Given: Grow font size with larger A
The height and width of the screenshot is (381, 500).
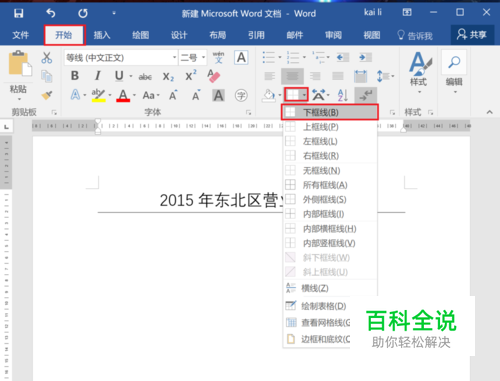Looking at the screenshot, I should coord(173,95).
